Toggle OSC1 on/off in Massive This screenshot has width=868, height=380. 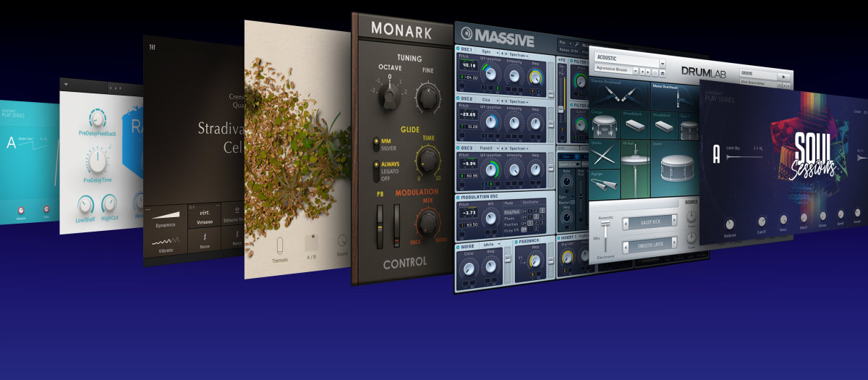[x=459, y=48]
